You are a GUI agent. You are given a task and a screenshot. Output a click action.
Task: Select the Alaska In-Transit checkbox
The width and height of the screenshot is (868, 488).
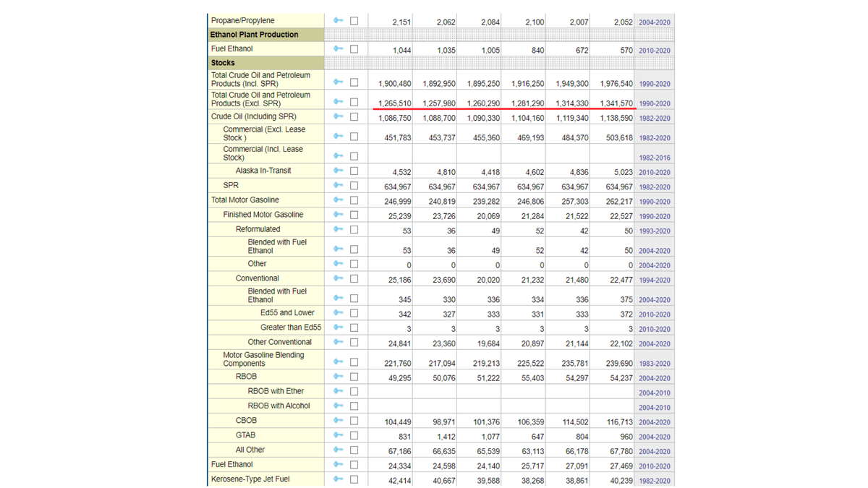click(354, 171)
